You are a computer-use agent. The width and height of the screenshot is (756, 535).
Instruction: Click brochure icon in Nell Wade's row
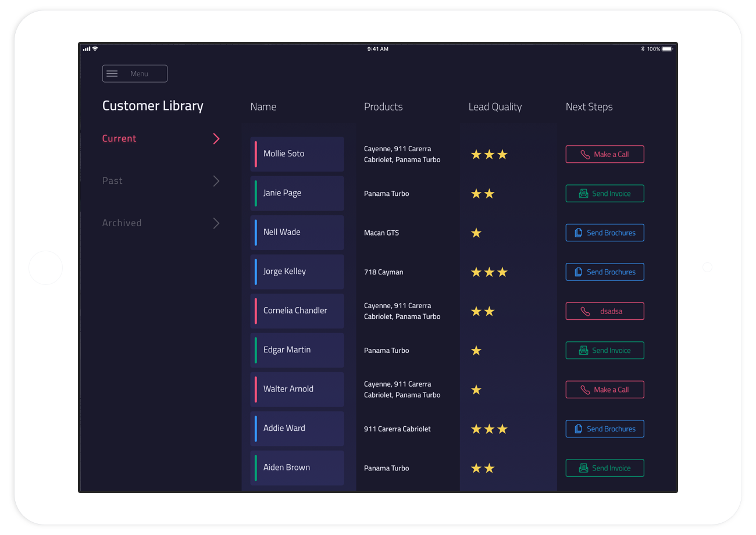(x=579, y=233)
